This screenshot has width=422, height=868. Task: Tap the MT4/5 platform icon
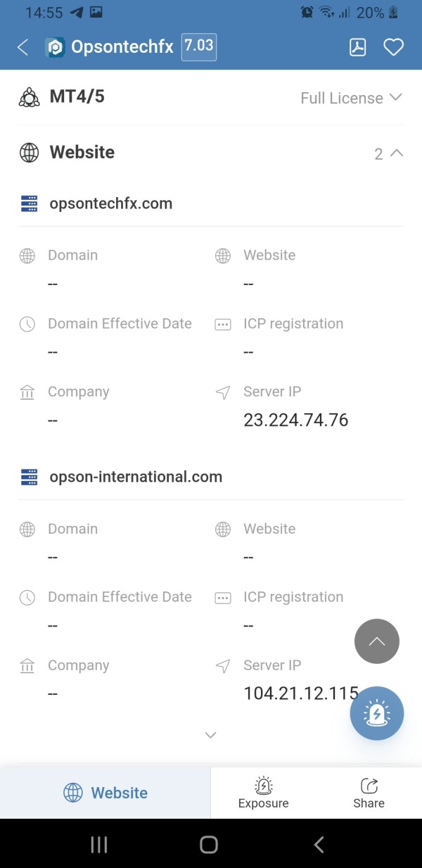[29, 97]
